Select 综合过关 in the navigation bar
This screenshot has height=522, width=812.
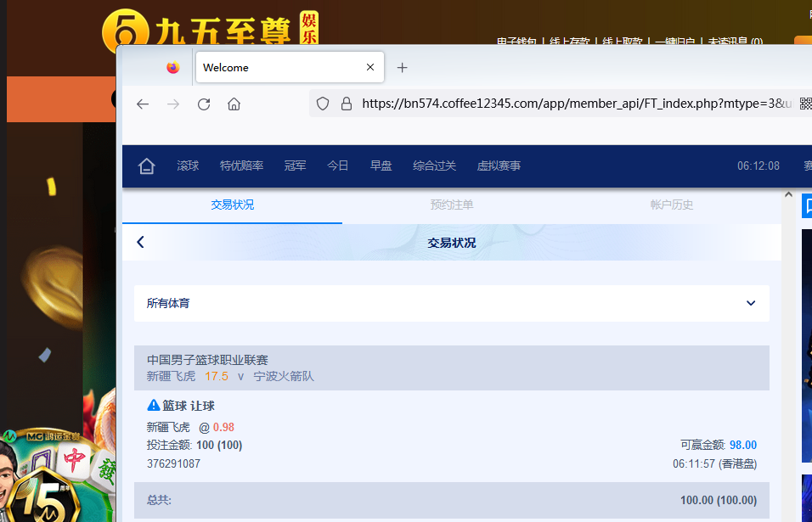coord(434,166)
